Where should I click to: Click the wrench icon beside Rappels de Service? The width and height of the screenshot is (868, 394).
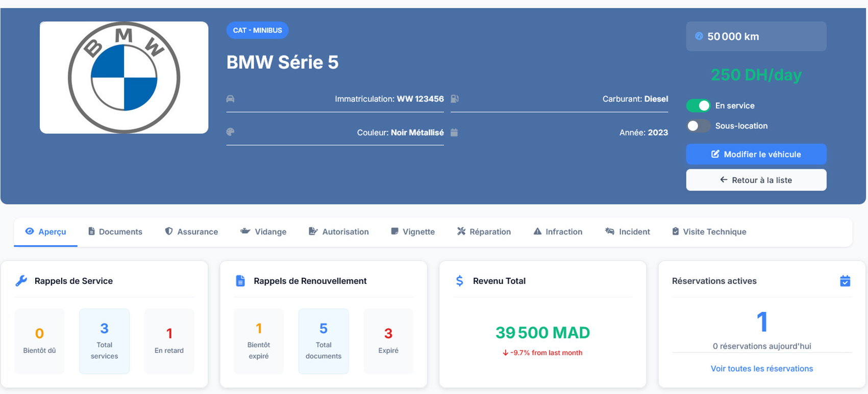click(21, 281)
